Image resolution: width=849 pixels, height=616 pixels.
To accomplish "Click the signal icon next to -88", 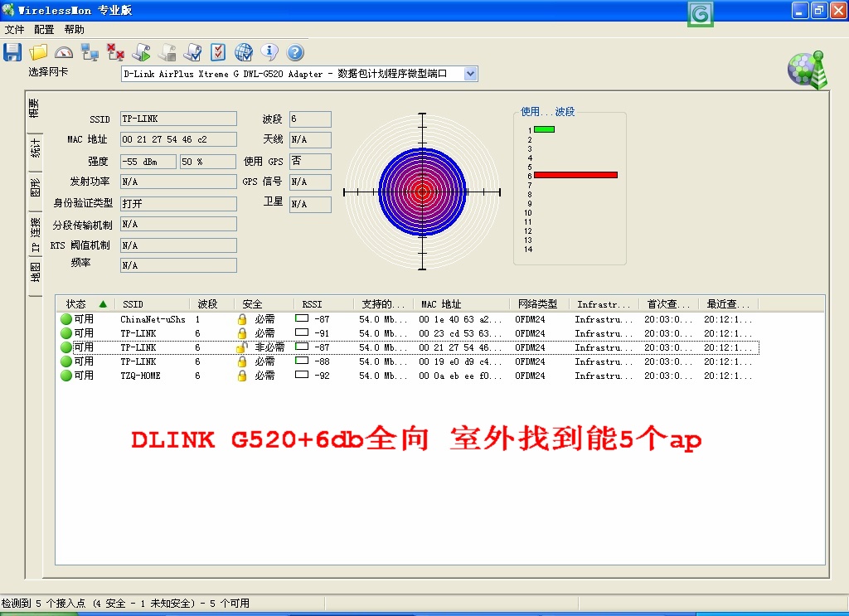I will pyautogui.click(x=302, y=361).
